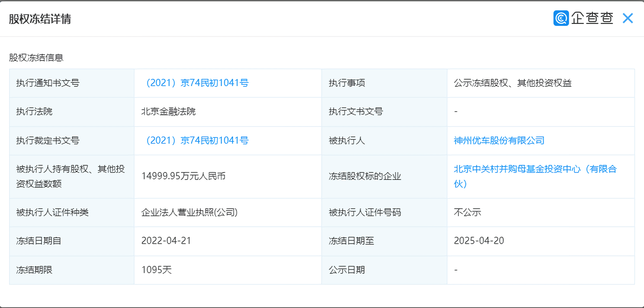This screenshot has height=308, width=644.
Task: Open 北京中关村并购母基金投资中心 link
Action: [x=535, y=176]
